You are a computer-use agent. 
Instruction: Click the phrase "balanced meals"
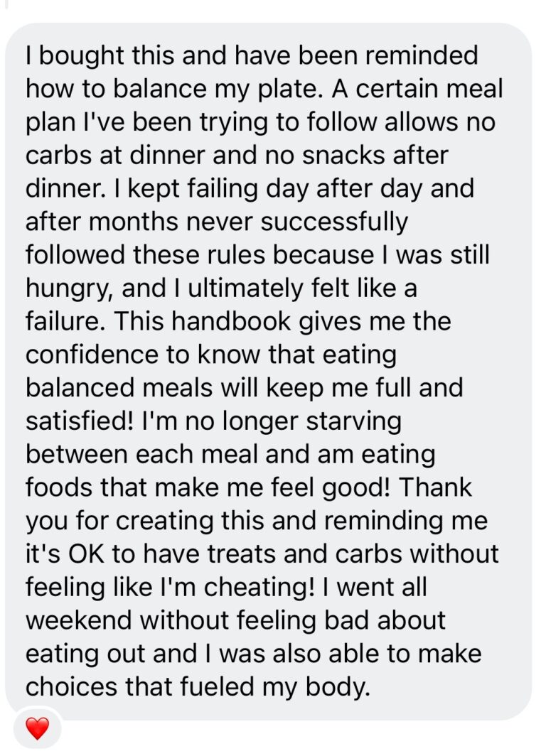(x=119, y=388)
